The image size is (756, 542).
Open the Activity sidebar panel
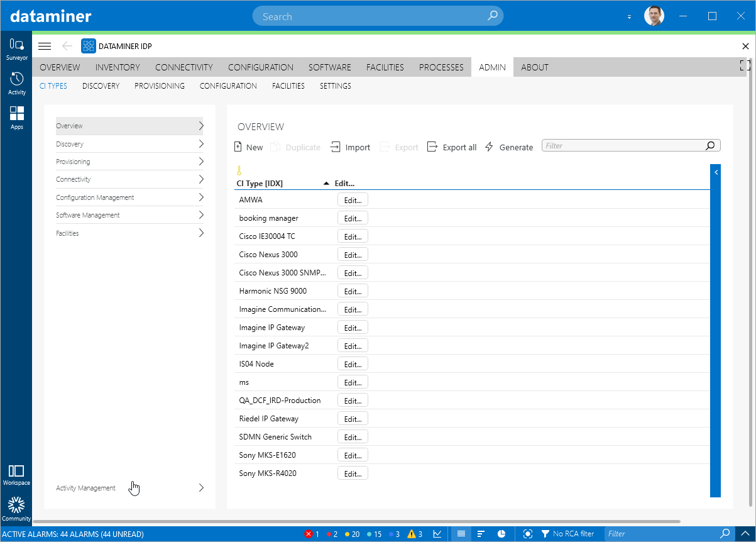click(16, 84)
